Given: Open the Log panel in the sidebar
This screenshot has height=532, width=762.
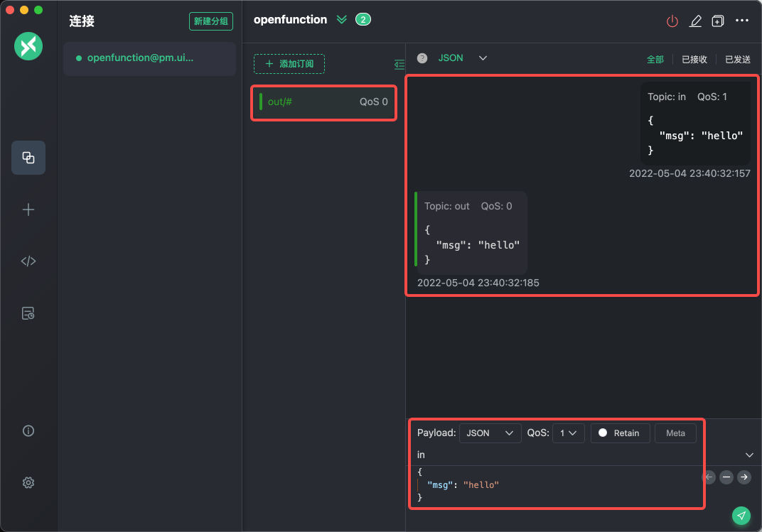Looking at the screenshot, I should [x=28, y=313].
